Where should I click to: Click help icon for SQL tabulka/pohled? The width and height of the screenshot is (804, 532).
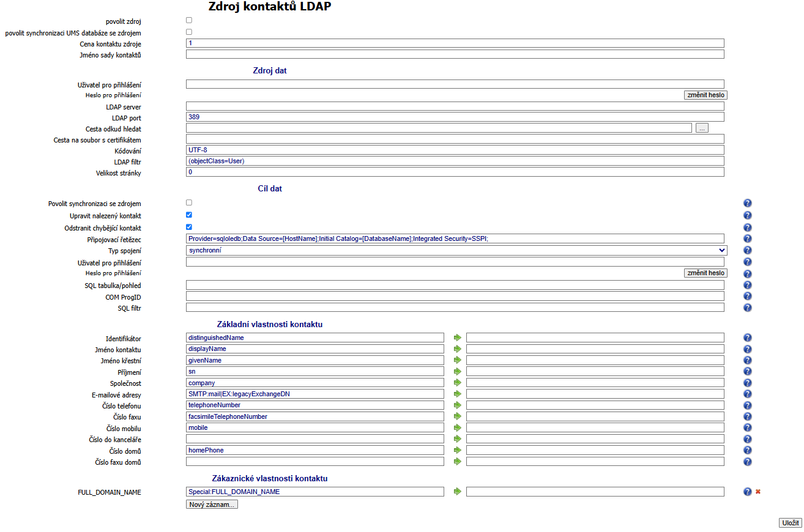coord(747,285)
